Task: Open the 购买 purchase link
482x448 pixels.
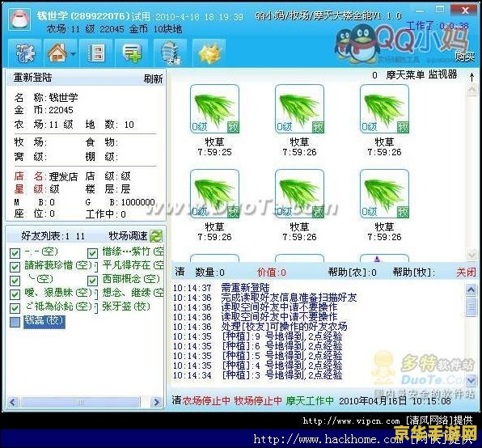Action: tap(464, 57)
